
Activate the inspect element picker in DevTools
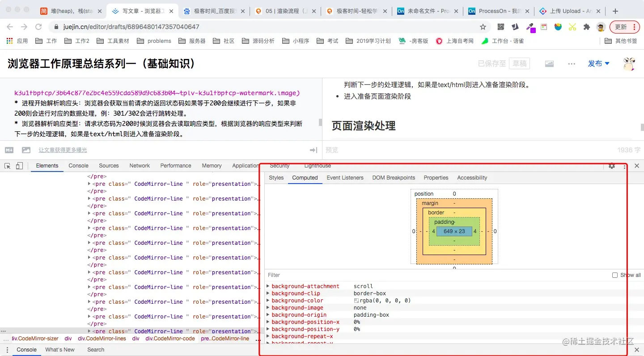8,166
